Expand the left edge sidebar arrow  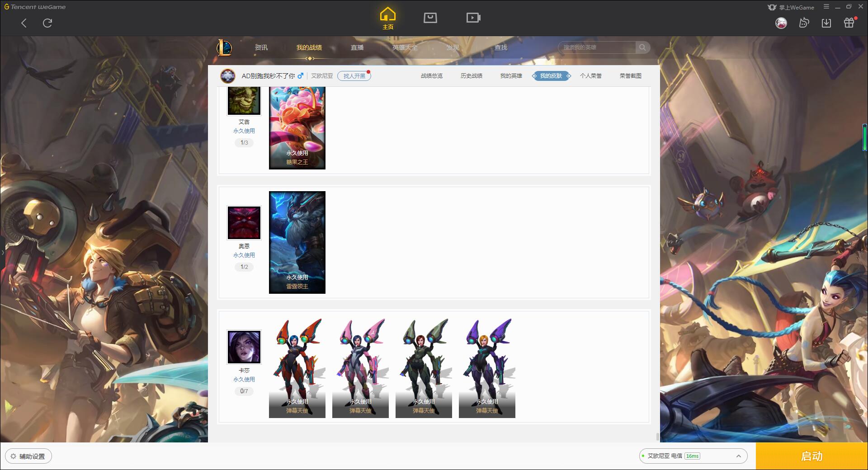tap(2, 252)
